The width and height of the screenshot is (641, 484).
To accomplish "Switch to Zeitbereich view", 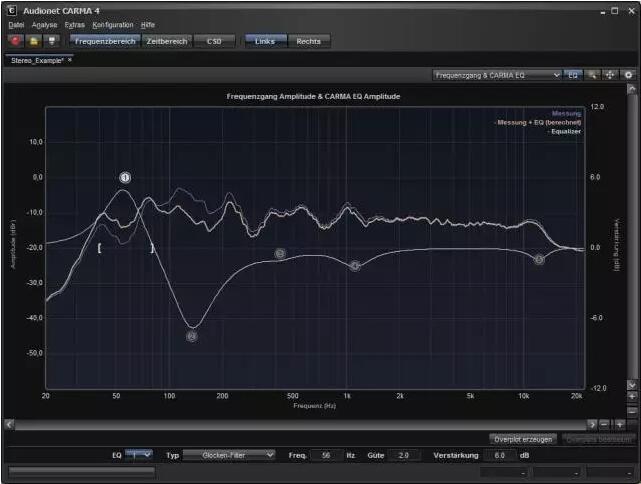I will pos(166,41).
